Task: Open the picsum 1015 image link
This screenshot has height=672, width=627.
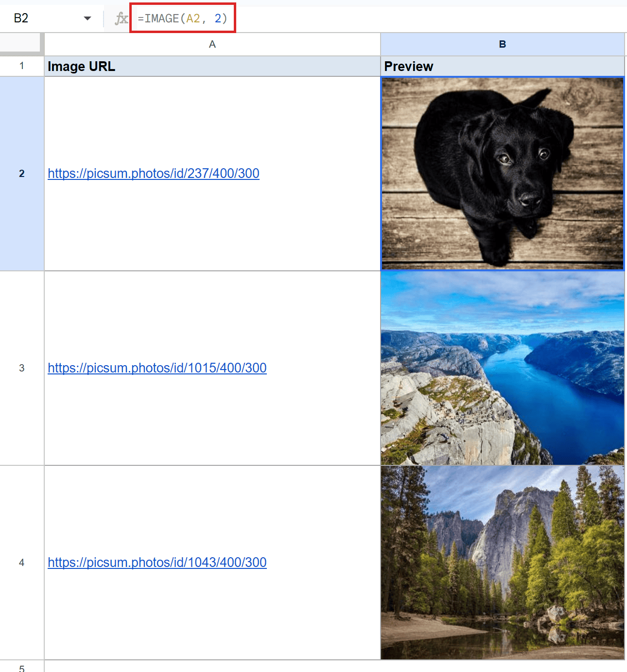Action: (157, 368)
